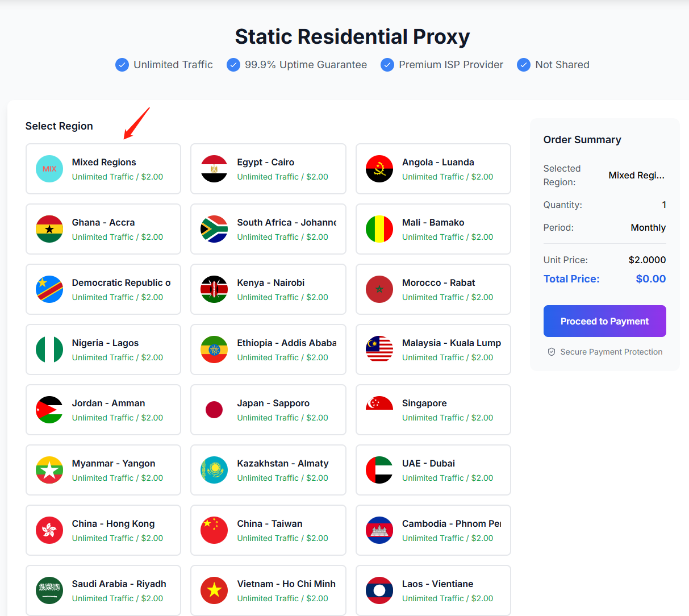689x616 pixels.
Task: Pick the Morocco - Rabat region card
Action: pyautogui.click(x=433, y=289)
